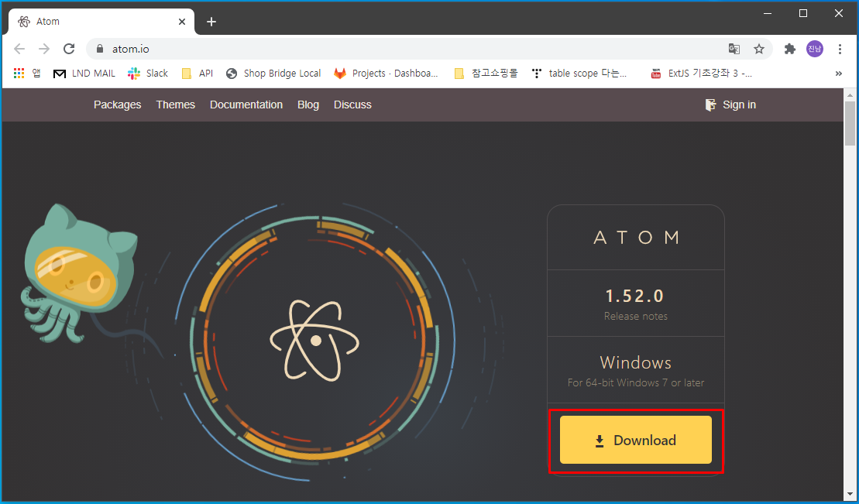Click the lock icon in address bar
This screenshot has height=504, width=859.
click(x=100, y=49)
